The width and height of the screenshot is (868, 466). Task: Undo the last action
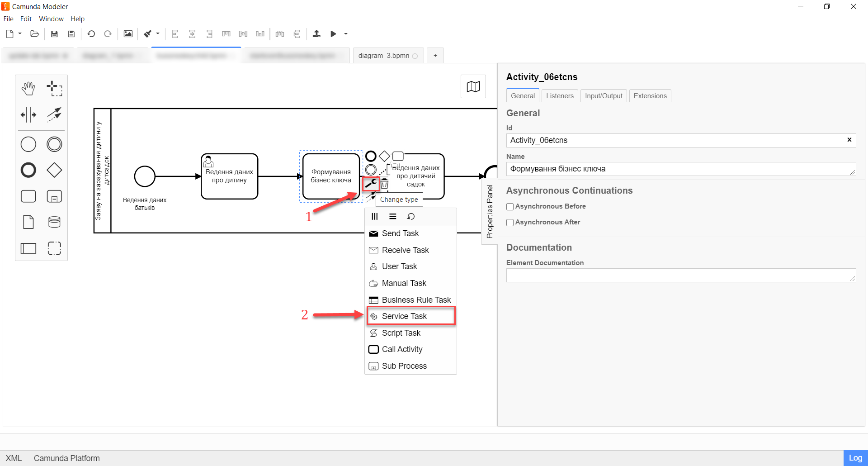[x=91, y=34]
